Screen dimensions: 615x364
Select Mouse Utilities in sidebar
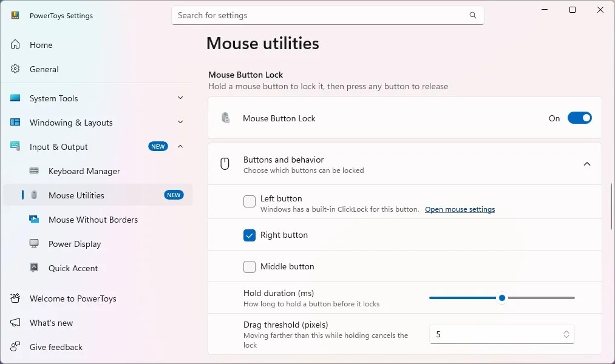coord(97,195)
